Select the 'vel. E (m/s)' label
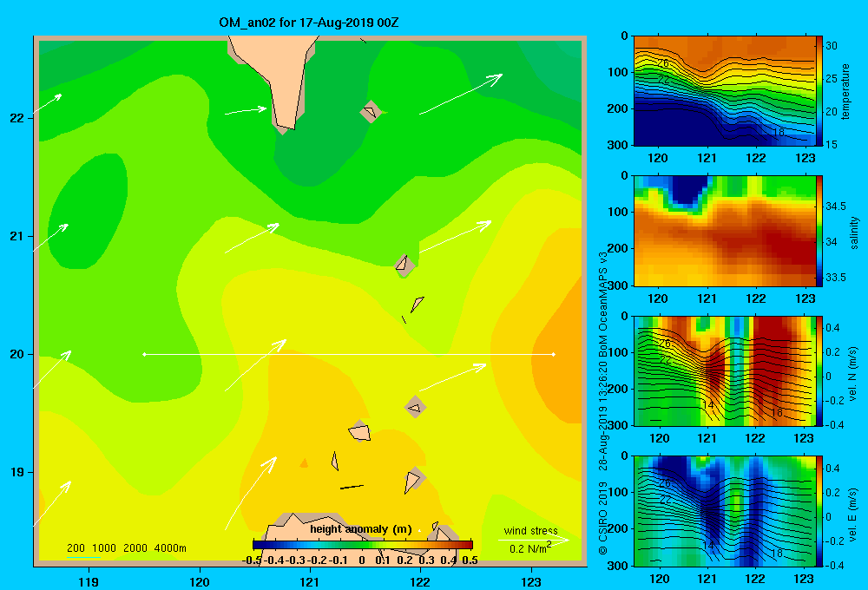Screen dimensions: 868x590 [853, 514]
